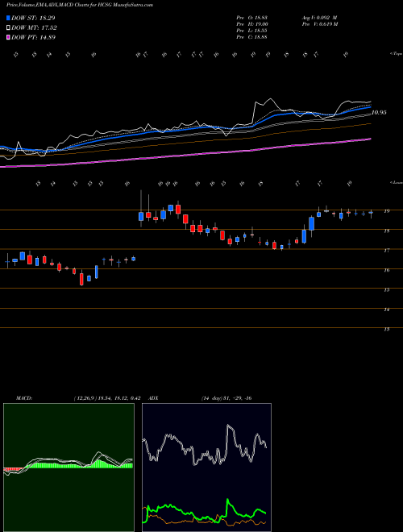Click the 15 price axis label
This screenshot has height=532, width=403.
tap(386, 290)
